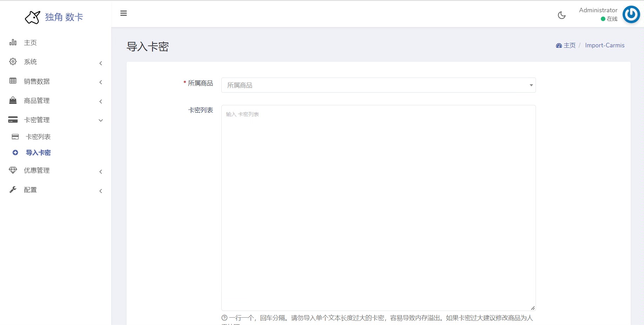Click the 系统 settings gear icon
Screen dimensions: 644x325
point(13,61)
